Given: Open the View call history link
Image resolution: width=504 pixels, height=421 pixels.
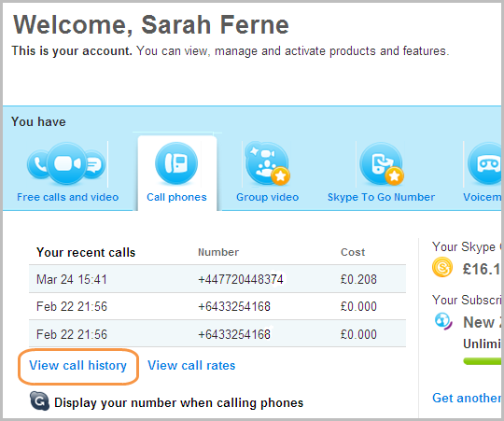Looking at the screenshot, I should (77, 366).
